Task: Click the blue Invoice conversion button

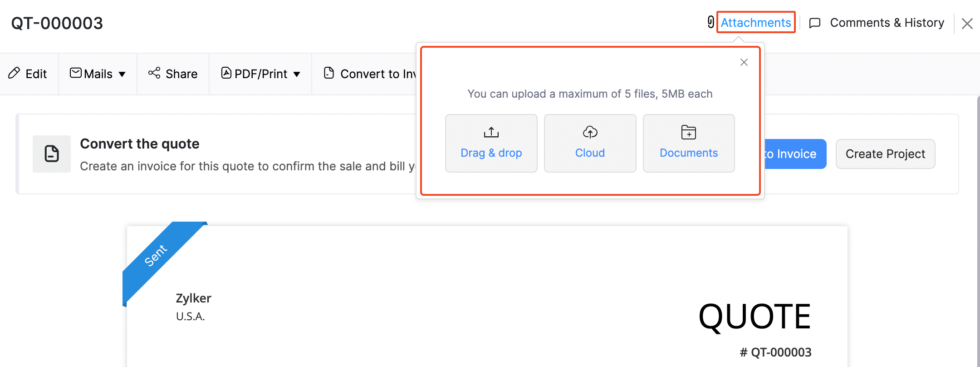Action: [794, 154]
